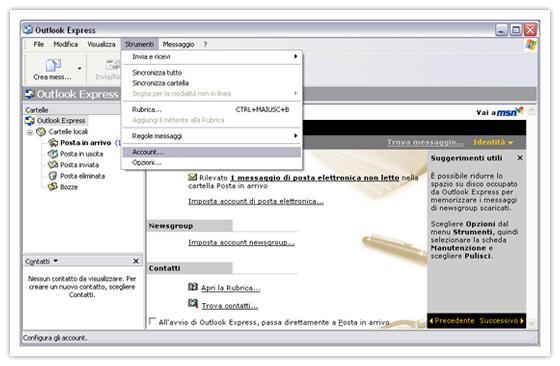The height and width of the screenshot is (366, 560).
Task: Click Apri la Rubrica link
Action: coord(230,288)
